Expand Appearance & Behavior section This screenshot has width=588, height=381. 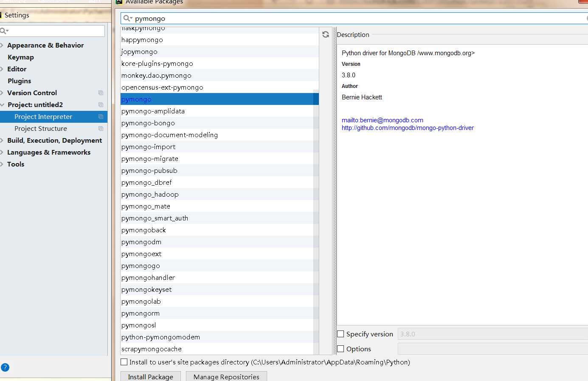click(x=2, y=45)
